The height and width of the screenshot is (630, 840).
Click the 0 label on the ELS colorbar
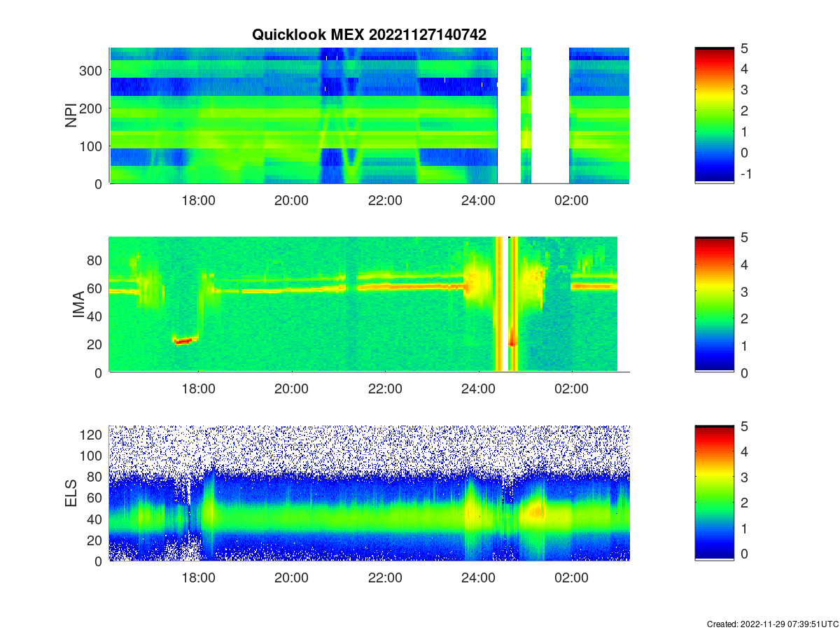[x=744, y=553]
